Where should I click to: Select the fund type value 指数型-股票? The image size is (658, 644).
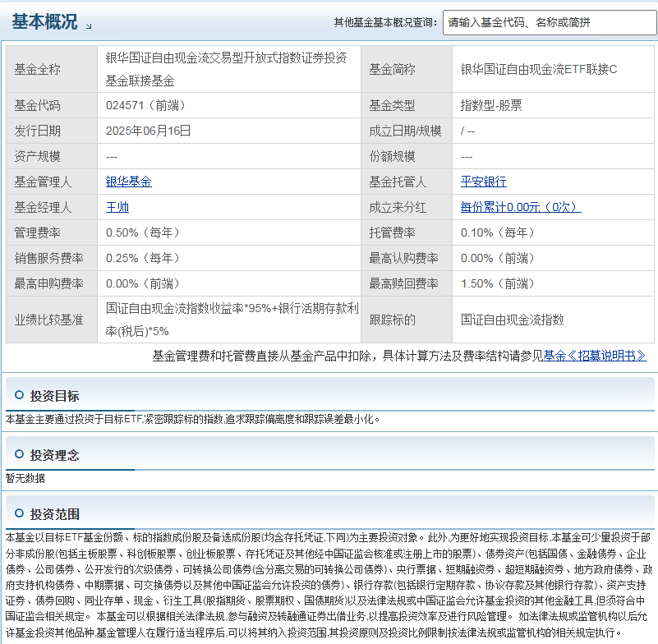[491, 105]
